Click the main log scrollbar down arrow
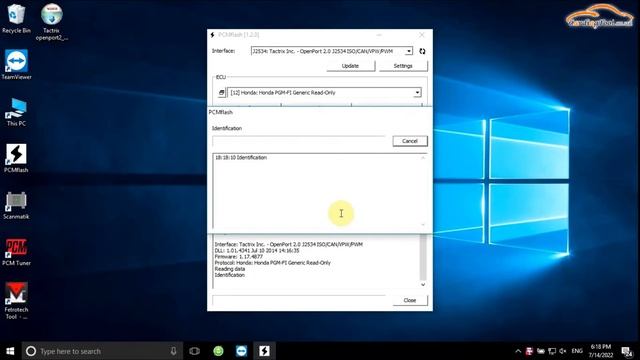The image size is (640, 360). [423, 284]
